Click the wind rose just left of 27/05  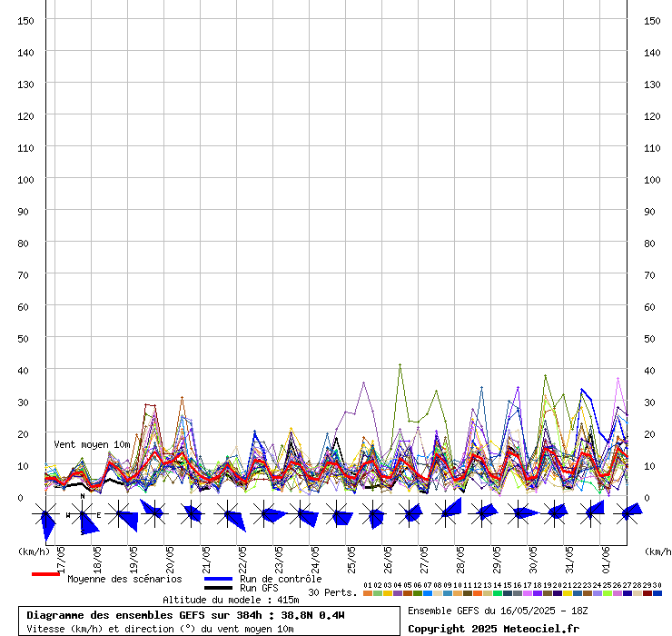tap(410, 515)
